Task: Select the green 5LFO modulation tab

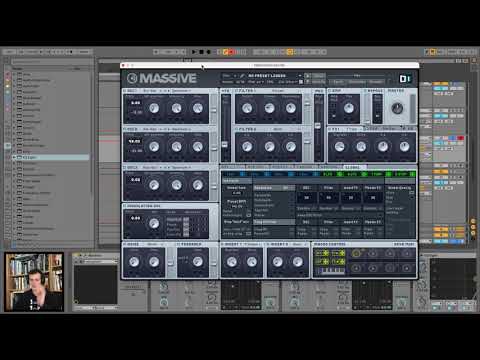Action: pos(331,174)
